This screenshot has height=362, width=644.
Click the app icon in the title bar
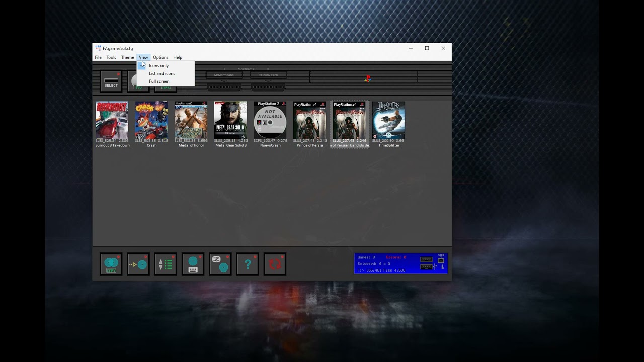(98, 48)
